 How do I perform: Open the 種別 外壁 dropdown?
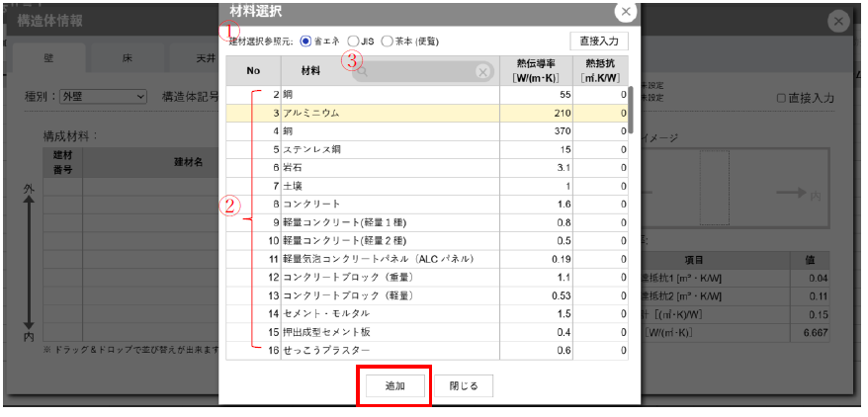(x=104, y=97)
